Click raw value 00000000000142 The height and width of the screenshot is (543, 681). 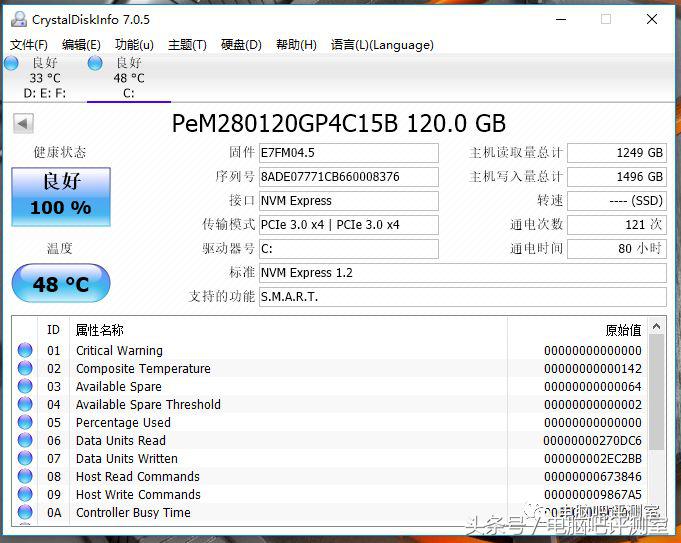point(593,369)
